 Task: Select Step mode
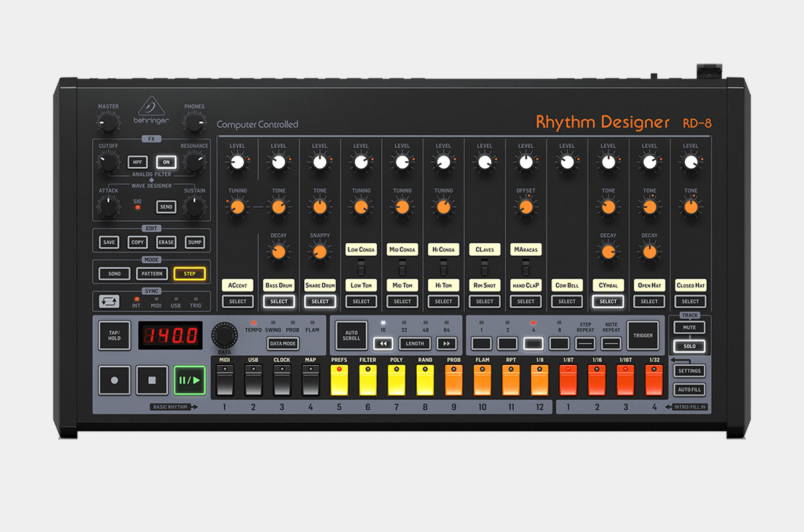point(190,273)
